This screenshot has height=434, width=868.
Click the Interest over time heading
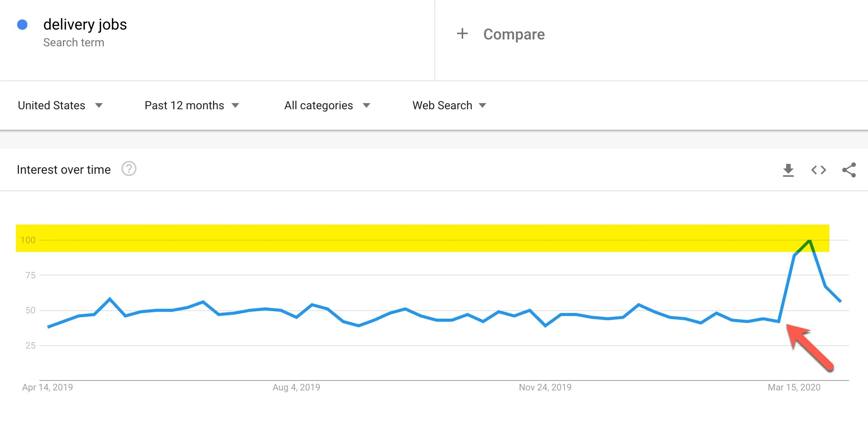[64, 170]
